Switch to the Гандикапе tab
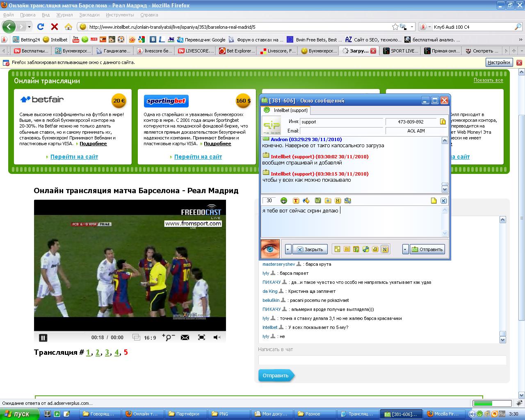Image resolution: width=525 pixels, height=420 pixels. pyautogui.click(x=113, y=51)
